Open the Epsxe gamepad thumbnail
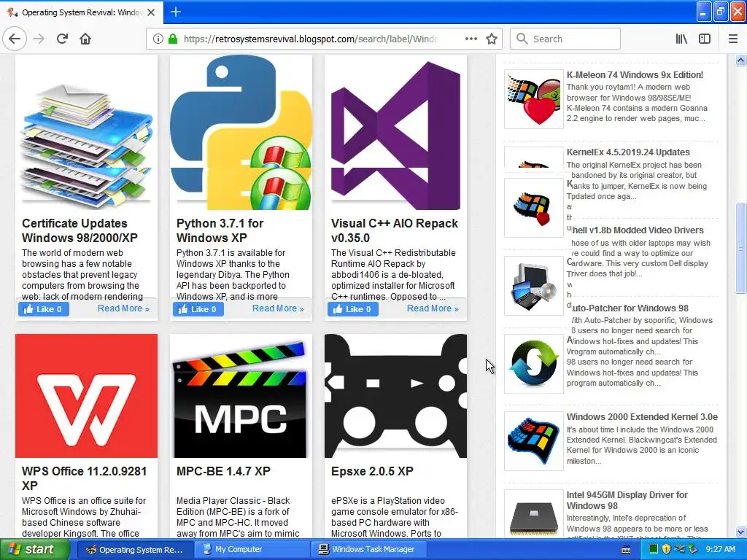This screenshot has width=747, height=560. point(395,396)
